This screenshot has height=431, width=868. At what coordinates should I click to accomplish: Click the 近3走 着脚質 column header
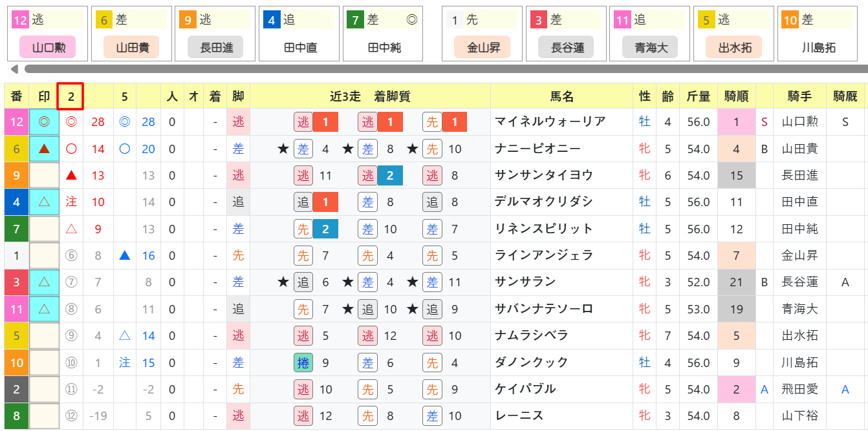pyautogui.click(x=370, y=96)
